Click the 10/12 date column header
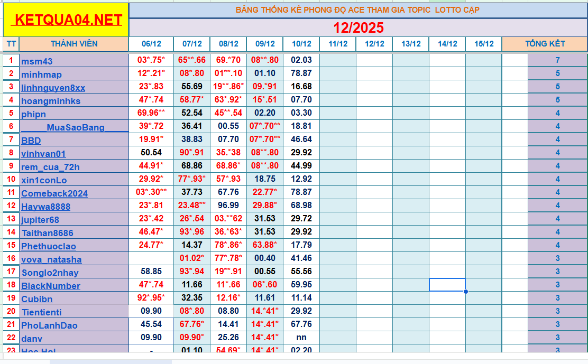This screenshot has height=364, width=588. point(301,44)
